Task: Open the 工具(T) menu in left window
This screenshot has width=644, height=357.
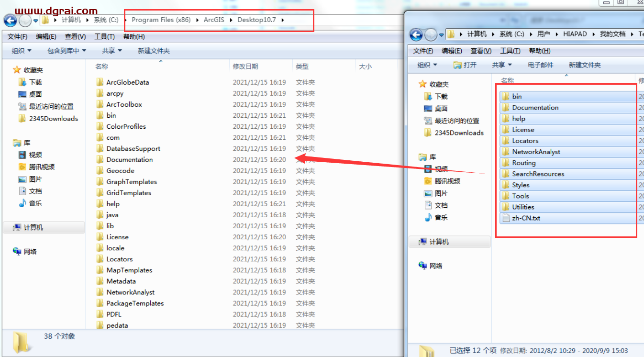Action: tap(104, 37)
